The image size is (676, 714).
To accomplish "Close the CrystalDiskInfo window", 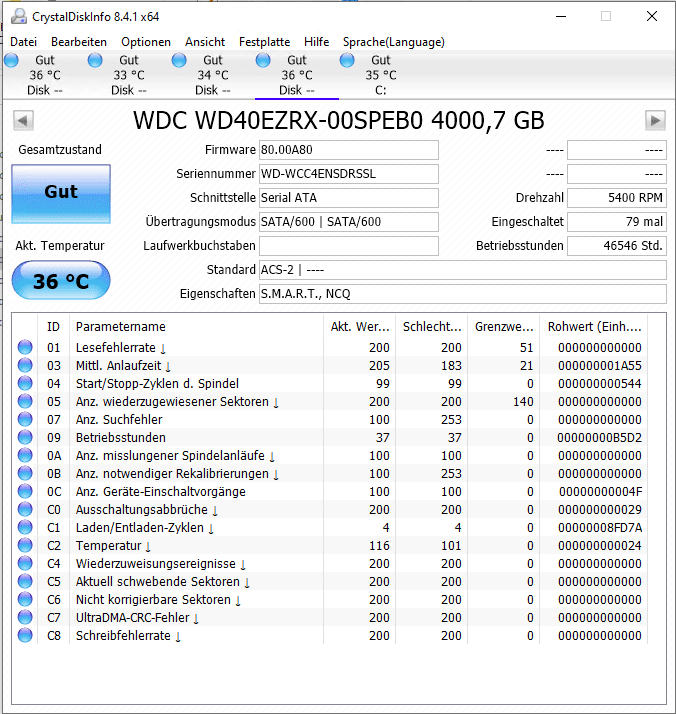I will click(652, 16).
